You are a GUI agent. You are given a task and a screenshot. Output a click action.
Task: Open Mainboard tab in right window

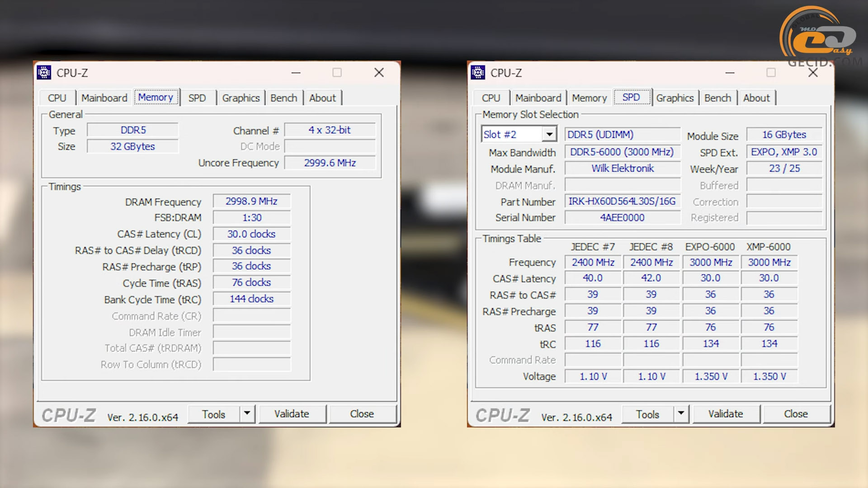[x=538, y=98]
